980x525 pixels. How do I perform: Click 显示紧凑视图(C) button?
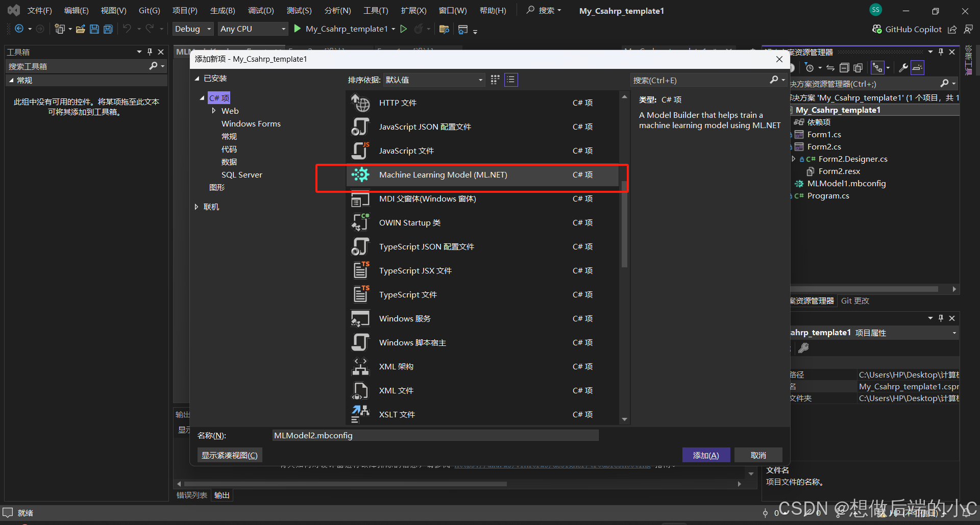230,455
